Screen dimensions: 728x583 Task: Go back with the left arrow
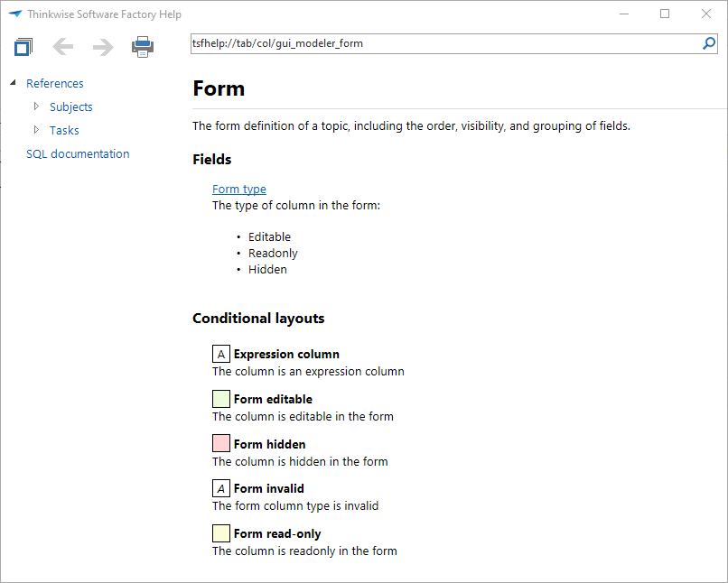62,47
